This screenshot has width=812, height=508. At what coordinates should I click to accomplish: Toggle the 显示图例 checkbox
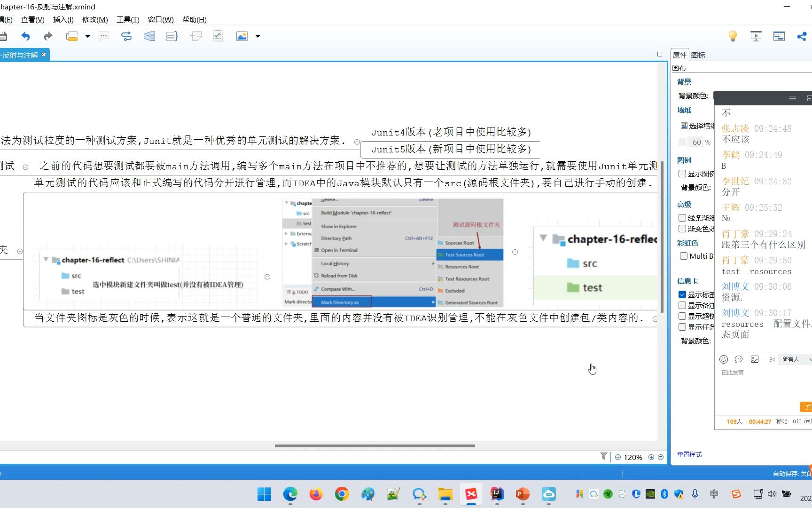pyautogui.click(x=682, y=174)
